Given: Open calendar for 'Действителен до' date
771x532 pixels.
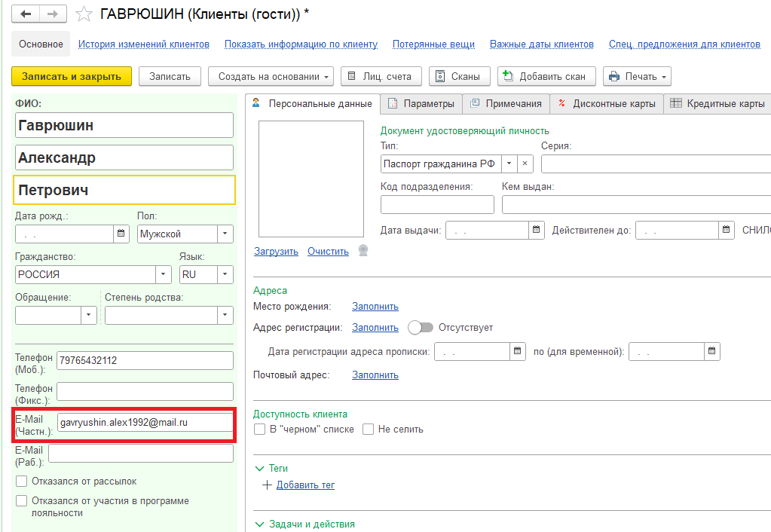Looking at the screenshot, I should (726, 230).
